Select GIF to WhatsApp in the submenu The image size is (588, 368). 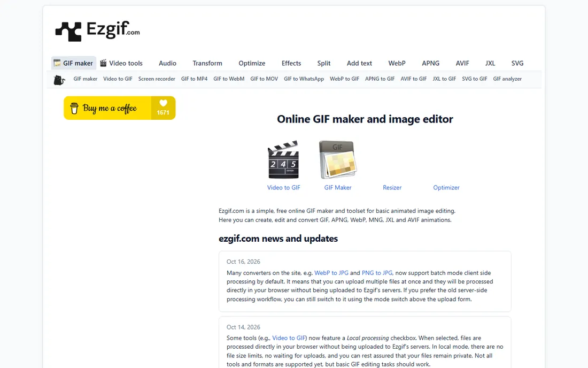click(304, 79)
